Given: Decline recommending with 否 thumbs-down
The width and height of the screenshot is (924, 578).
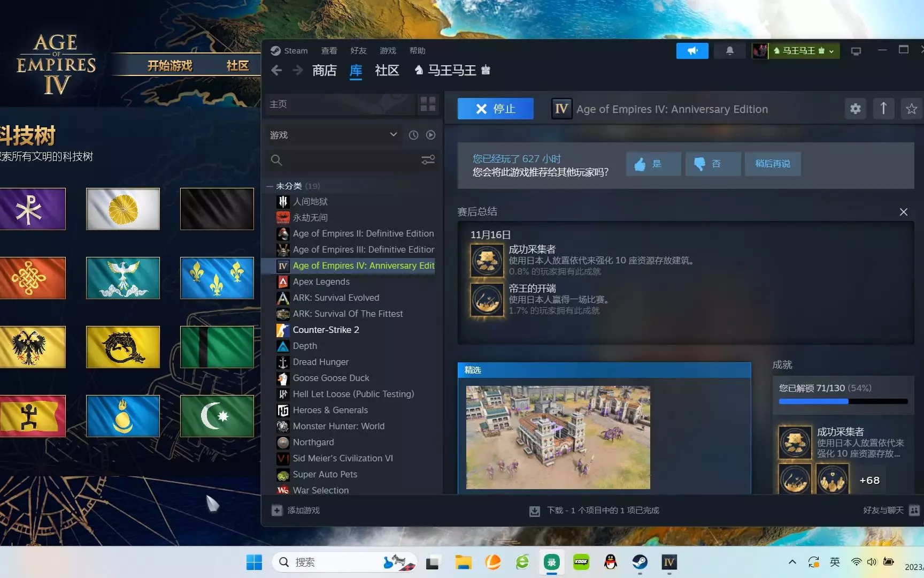Looking at the screenshot, I should [713, 164].
